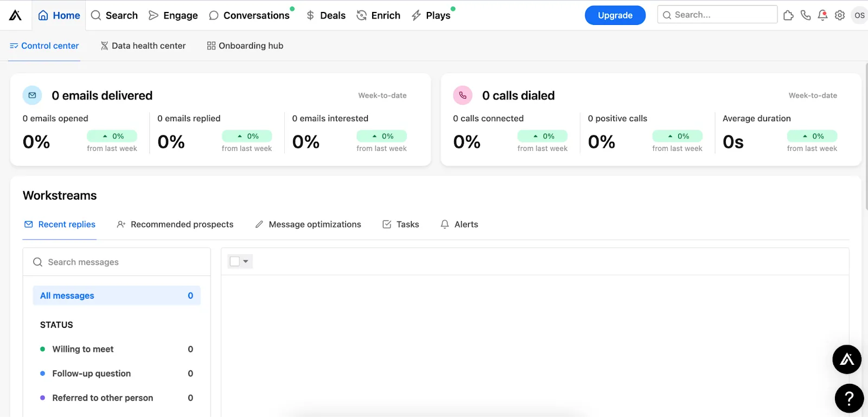This screenshot has height=417, width=868.
Task: Expand the select-all dropdown arrow
Action: (x=246, y=262)
